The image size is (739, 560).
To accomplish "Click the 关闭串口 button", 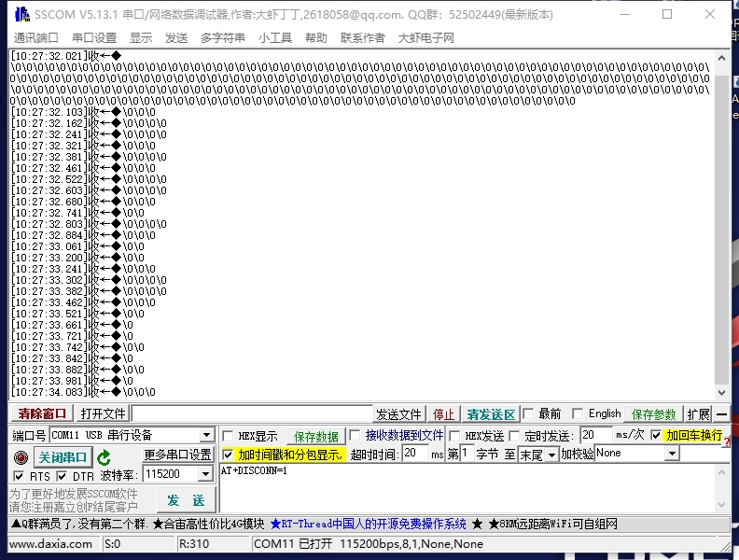I will pos(63,457).
